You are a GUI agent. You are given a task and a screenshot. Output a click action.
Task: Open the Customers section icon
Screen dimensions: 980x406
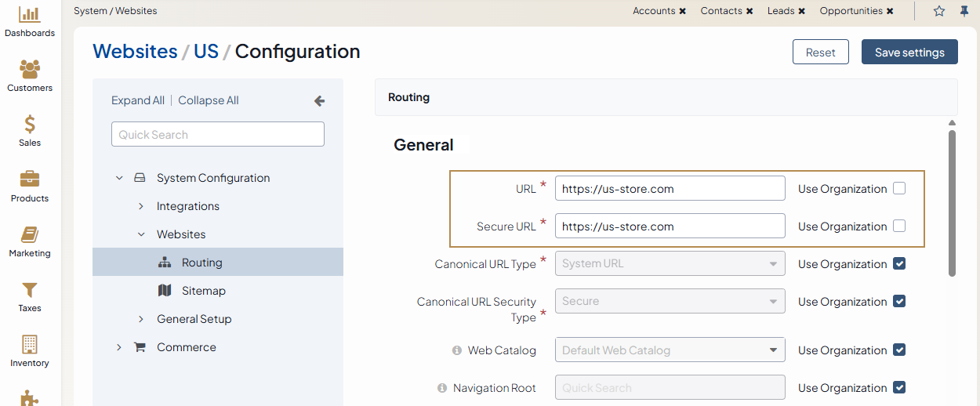[x=30, y=70]
